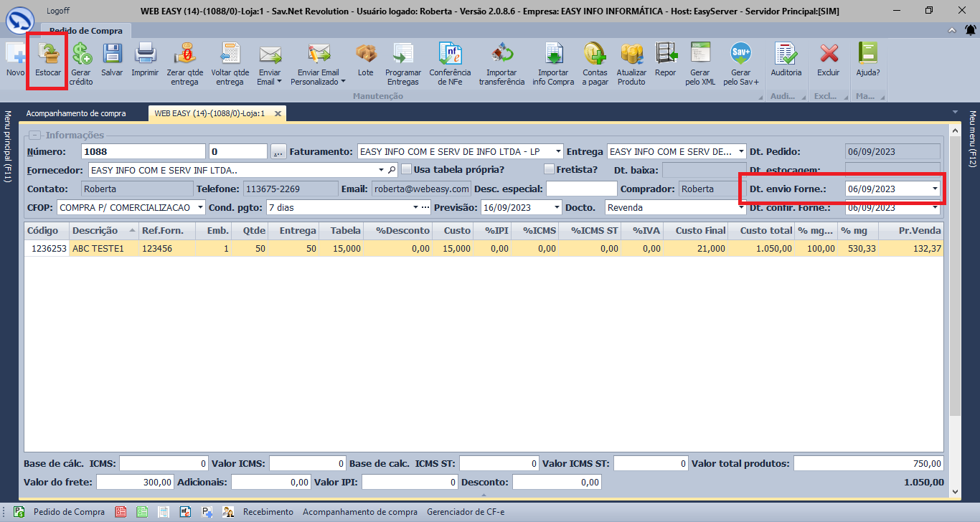
Task: Click the ellipsis button beside Número
Action: pyautogui.click(x=278, y=151)
